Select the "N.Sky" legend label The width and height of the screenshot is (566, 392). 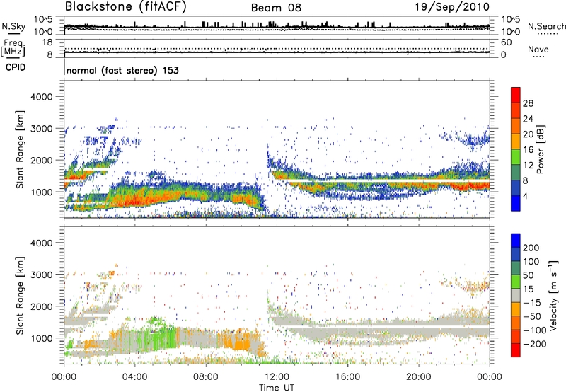(13, 26)
